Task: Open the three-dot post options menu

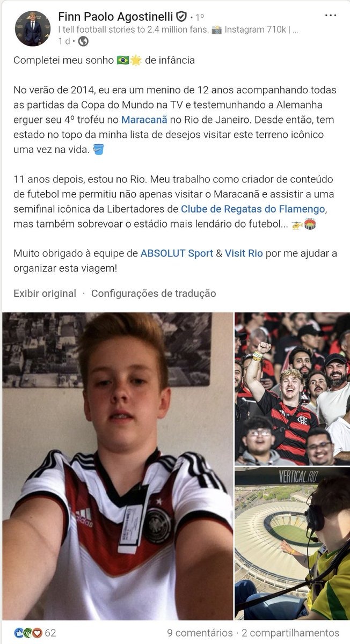Action: click(x=331, y=16)
